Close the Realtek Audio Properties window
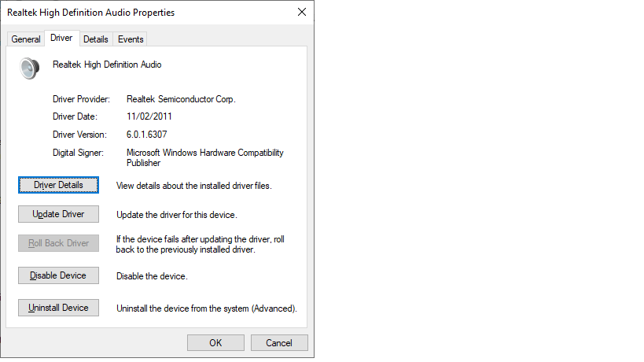 (302, 13)
